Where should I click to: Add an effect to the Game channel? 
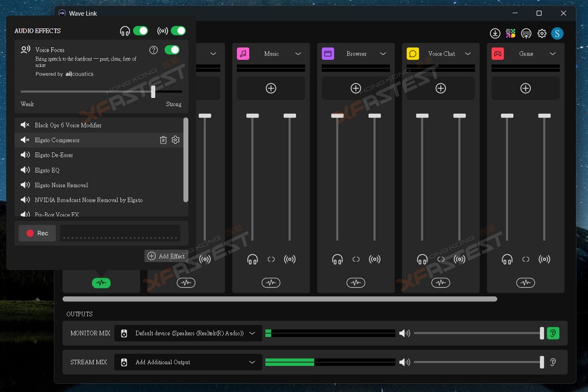tap(525, 88)
